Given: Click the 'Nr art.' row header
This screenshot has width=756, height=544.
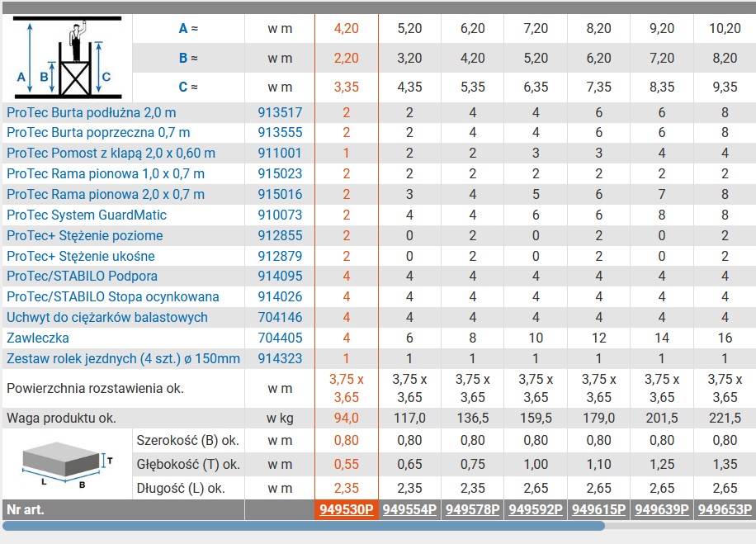Looking at the screenshot, I should 26,510.
